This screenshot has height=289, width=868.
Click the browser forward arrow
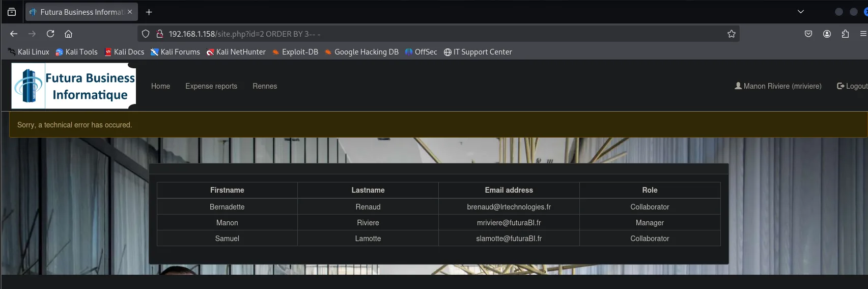32,34
